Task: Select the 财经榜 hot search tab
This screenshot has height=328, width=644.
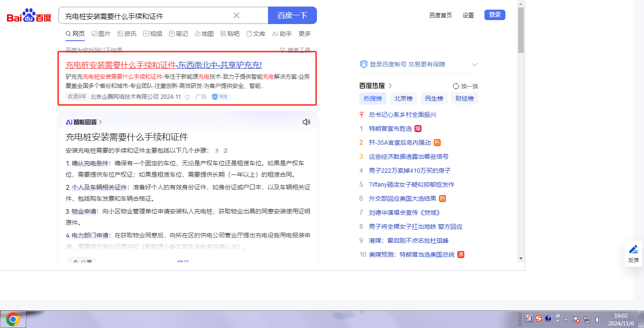Action: tap(464, 98)
